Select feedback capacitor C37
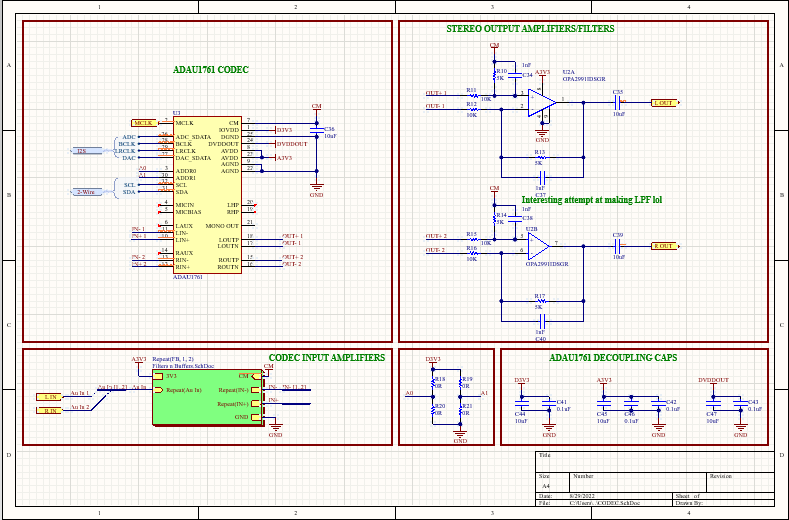Viewport: 789px width, 520px height. (541, 177)
